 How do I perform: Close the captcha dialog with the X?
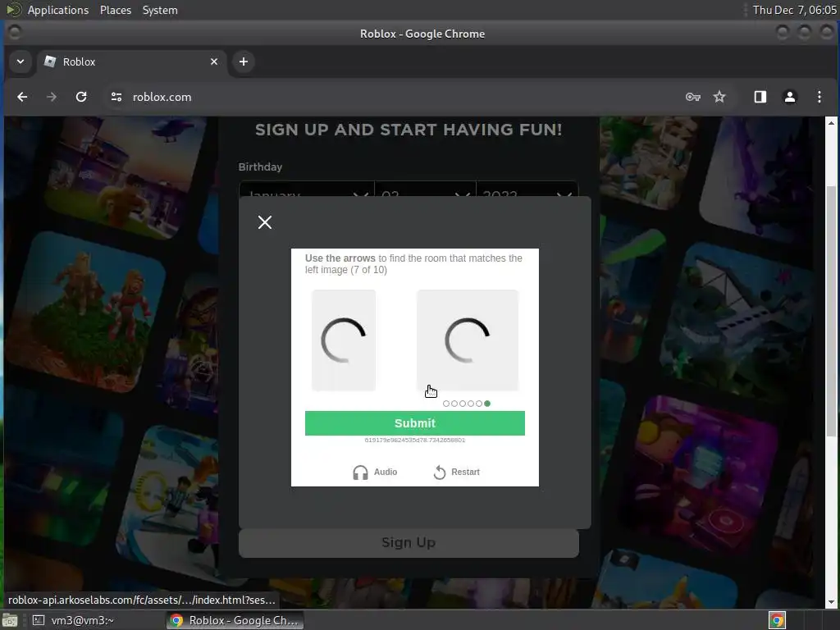265,222
